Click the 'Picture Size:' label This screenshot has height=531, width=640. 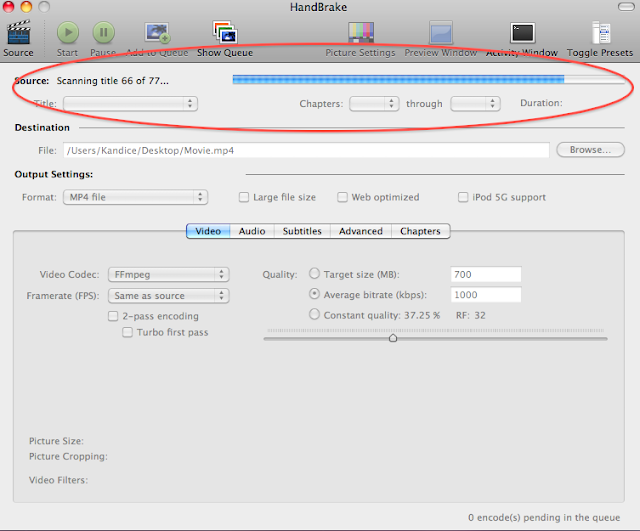point(56,441)
